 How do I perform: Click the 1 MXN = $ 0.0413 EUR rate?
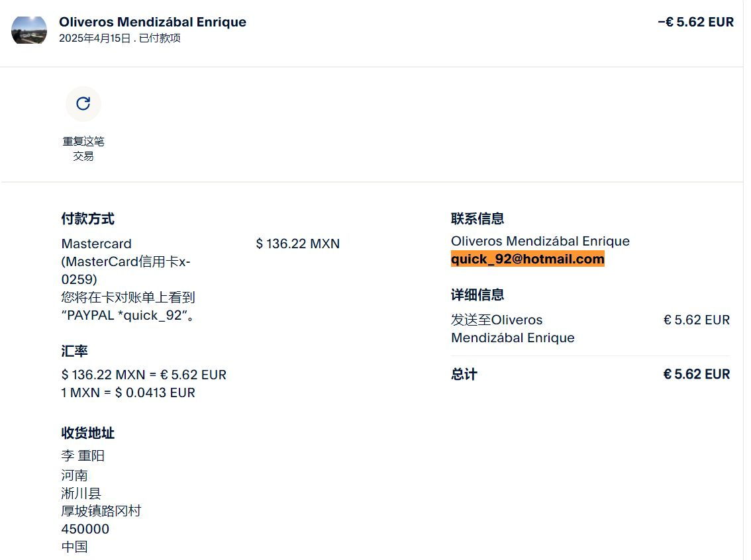pos(128,393)
